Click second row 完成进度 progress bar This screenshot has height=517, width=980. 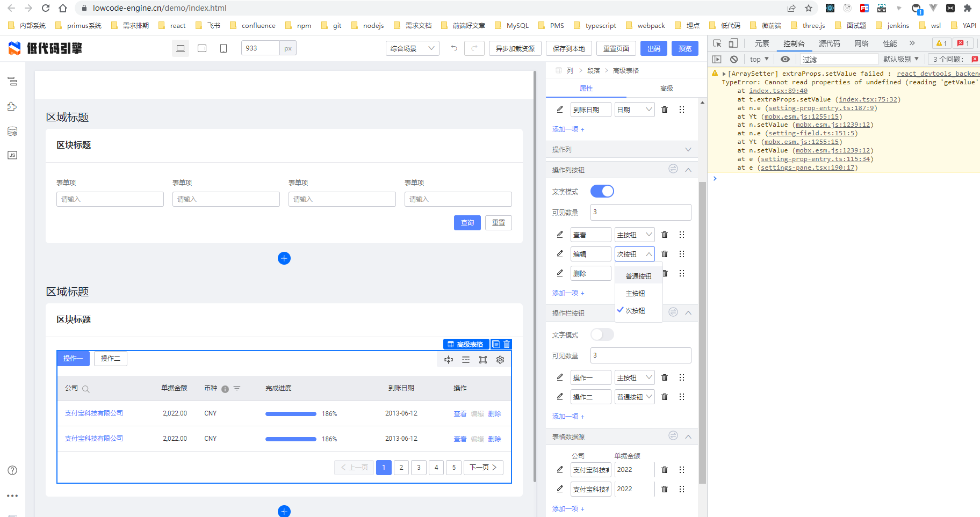pos(291,439)
